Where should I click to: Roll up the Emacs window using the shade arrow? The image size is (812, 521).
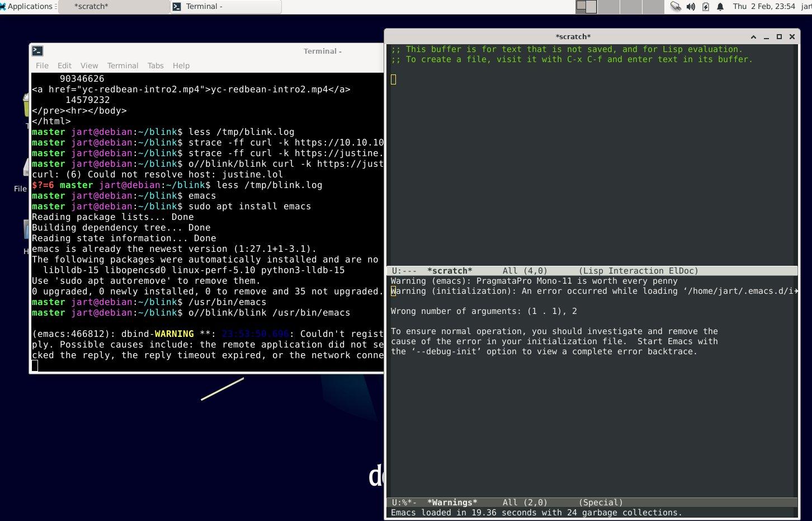point(753,36)
